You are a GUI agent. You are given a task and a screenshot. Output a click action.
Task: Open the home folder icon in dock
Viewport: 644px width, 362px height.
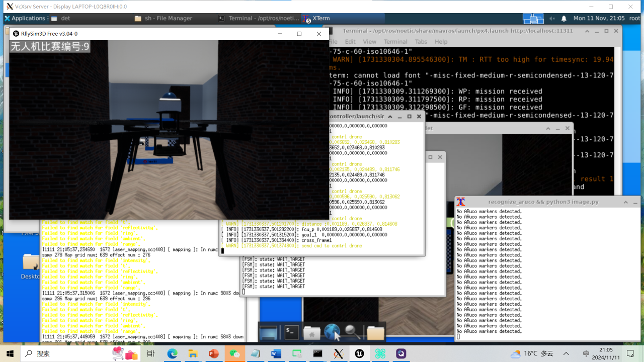pos(312,333)
